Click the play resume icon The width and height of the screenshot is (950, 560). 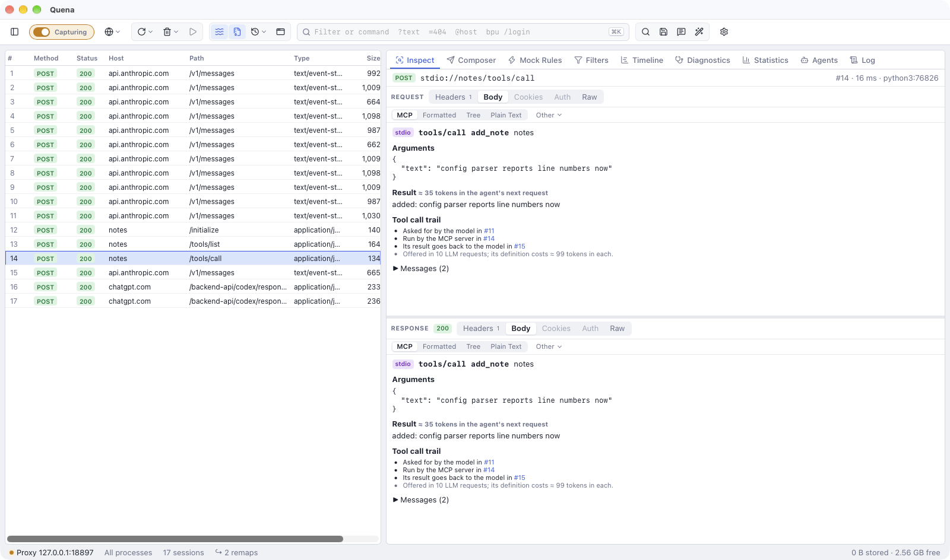[193, 32]
